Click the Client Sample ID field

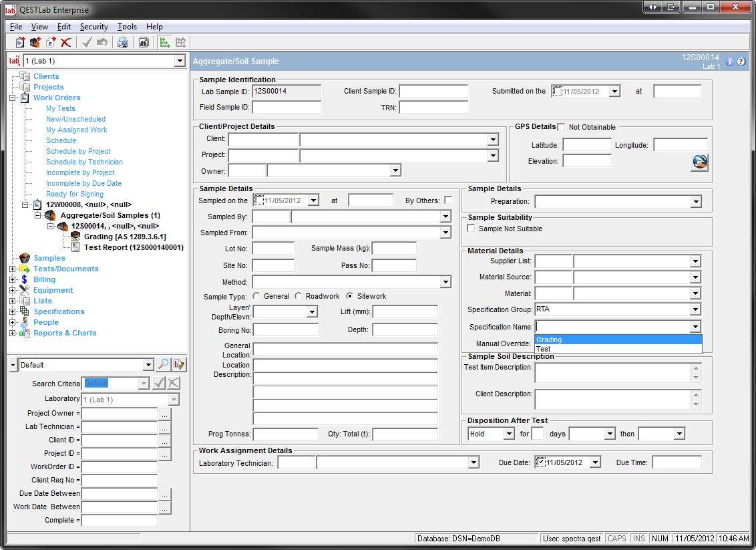pos(433,92)
